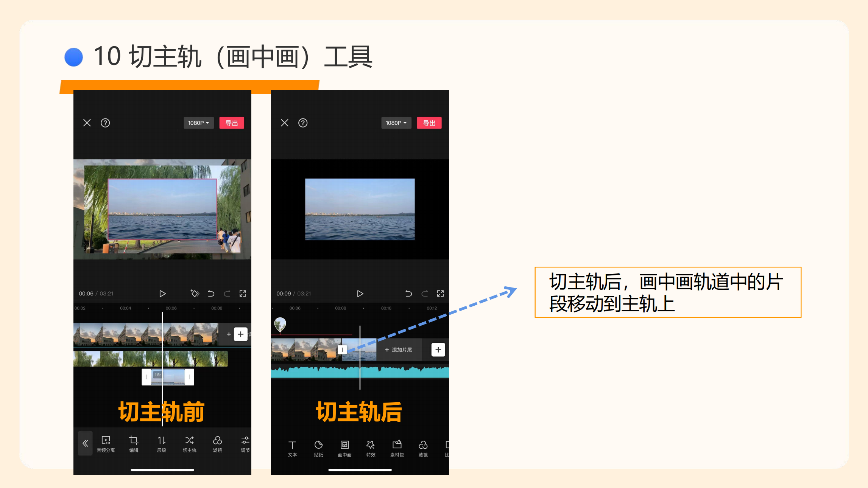This screenshot has width=868, height=488.
Task: Add keyframe with diamond icon in left editor
Action: point(195,294)
